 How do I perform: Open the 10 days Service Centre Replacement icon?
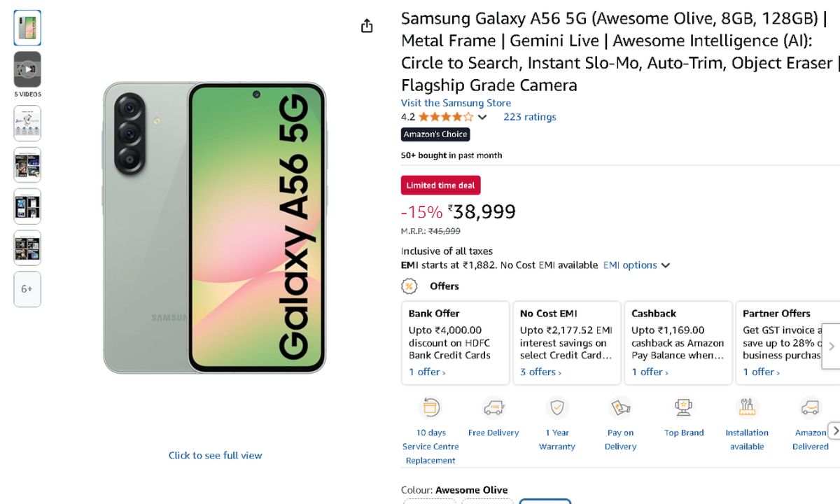[430, 407]
